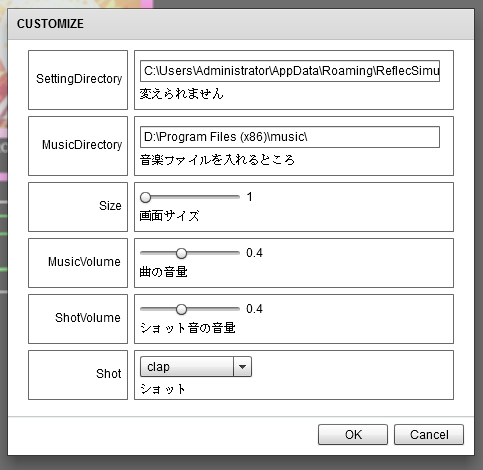
Task: Click the Size value 1
Action: [x=249, y=197]
